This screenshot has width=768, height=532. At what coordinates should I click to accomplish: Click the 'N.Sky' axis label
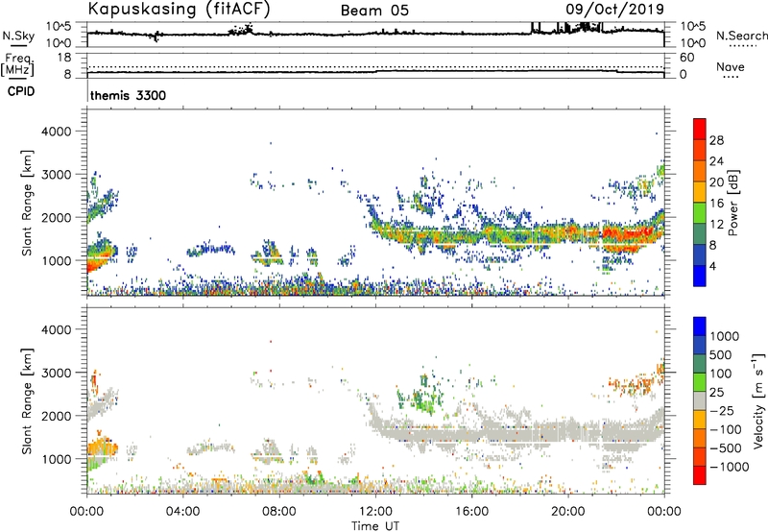coord(18,36)
